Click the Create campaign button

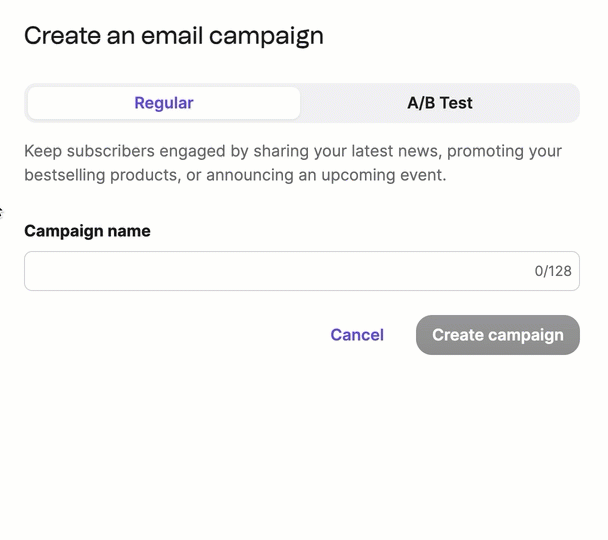tap(497, 335)
